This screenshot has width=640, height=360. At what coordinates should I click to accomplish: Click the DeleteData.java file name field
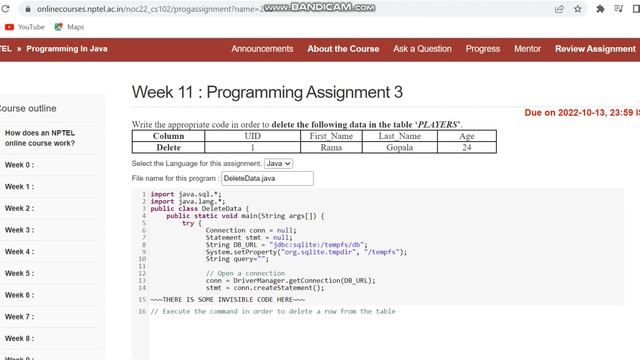267,178
